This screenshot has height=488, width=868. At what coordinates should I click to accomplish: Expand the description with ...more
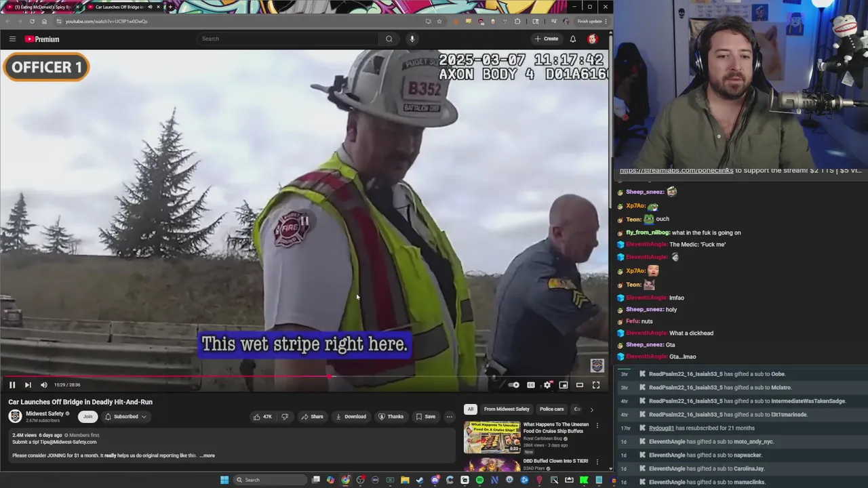208,455
